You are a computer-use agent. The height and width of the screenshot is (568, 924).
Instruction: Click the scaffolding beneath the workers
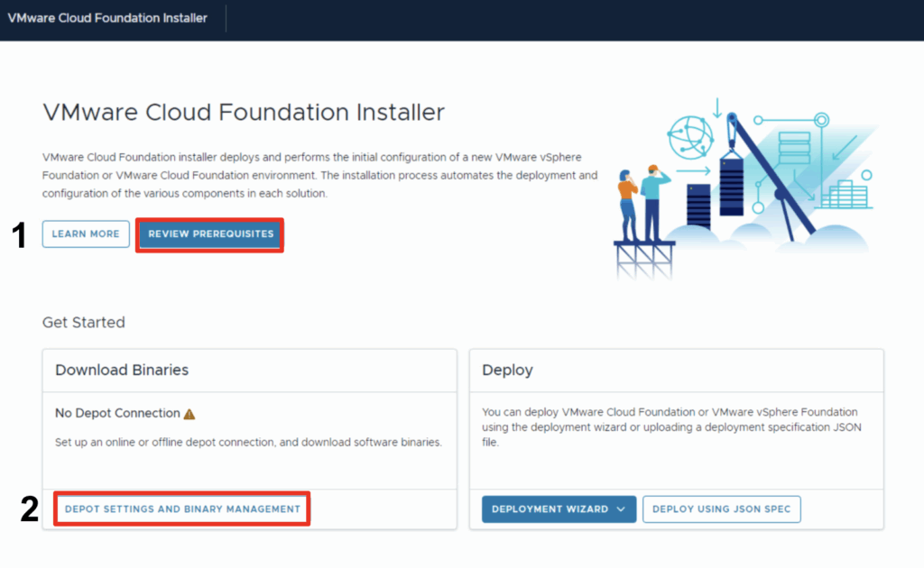coord(642,261)
